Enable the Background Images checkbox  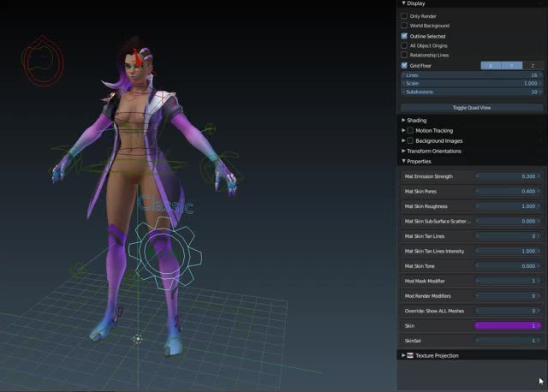pos(410,140)
